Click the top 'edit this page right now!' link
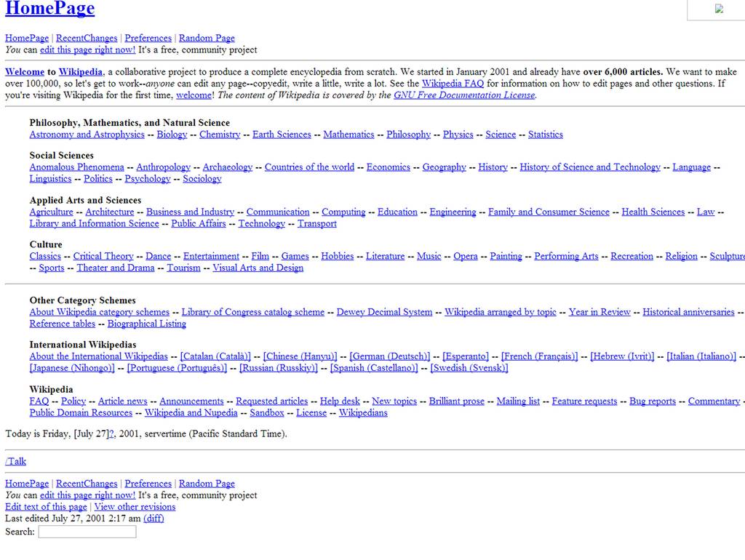Screen dimensions: 745x560 point(87,50)
